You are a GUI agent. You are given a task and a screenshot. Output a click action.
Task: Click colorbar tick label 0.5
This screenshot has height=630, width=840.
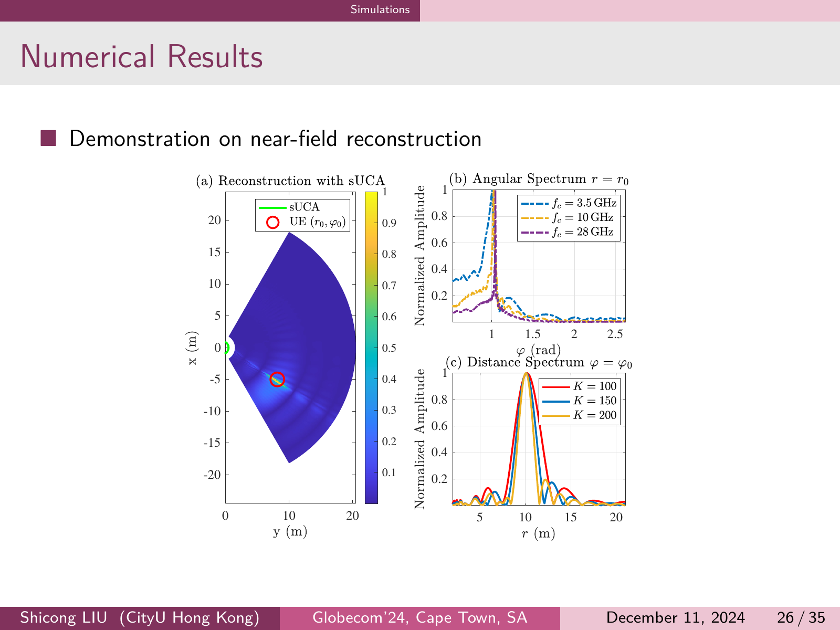(x=389, y=348)
